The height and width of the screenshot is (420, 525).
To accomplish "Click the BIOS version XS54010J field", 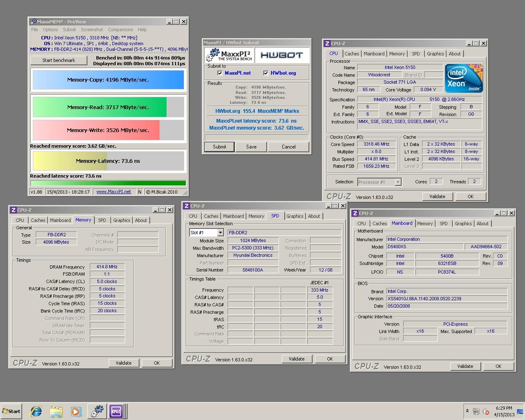I will tap(447, 299).
